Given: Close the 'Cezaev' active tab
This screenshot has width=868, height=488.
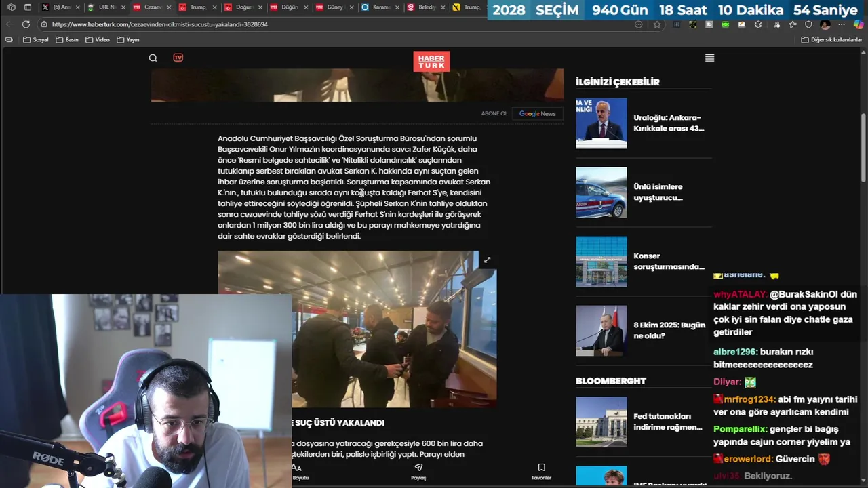Looking at the screenshot, I should click(168, 7).
